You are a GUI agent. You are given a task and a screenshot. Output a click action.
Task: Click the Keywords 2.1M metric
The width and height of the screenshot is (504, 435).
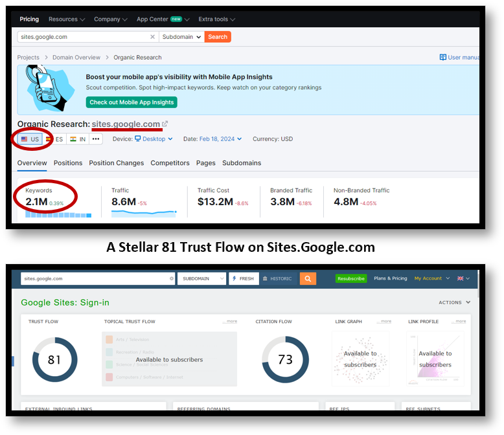[x=37, y=202]
